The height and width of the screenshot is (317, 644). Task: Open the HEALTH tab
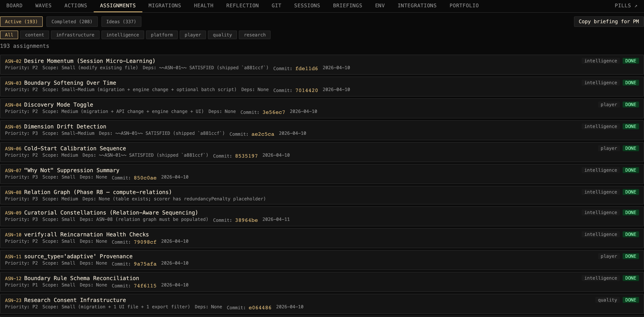[204, 5]
